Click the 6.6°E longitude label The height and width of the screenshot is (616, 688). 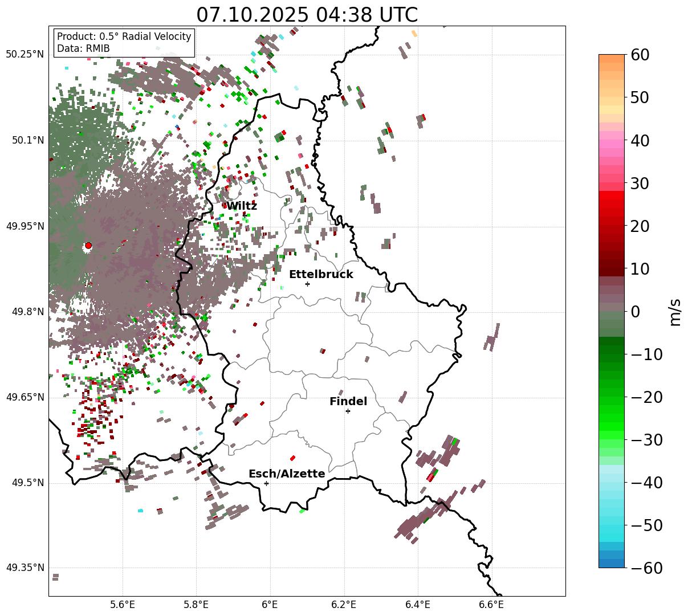click(491, 605)
